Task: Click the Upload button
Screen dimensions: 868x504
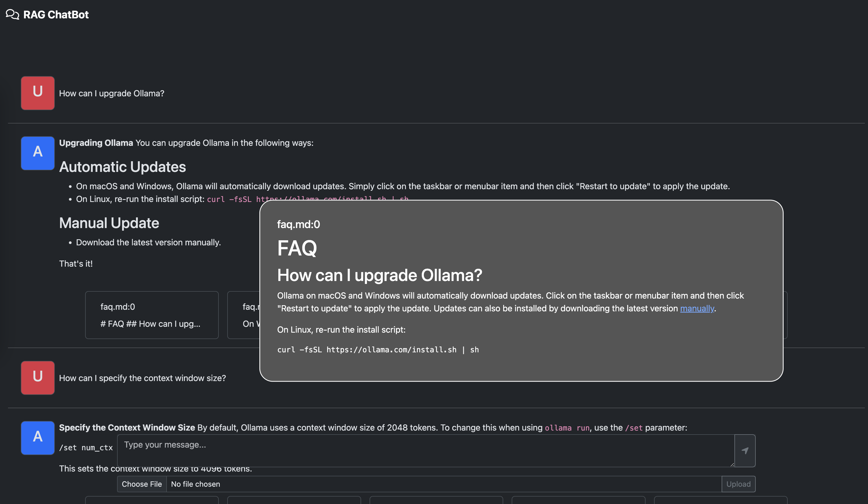Action: click(738, 484)
